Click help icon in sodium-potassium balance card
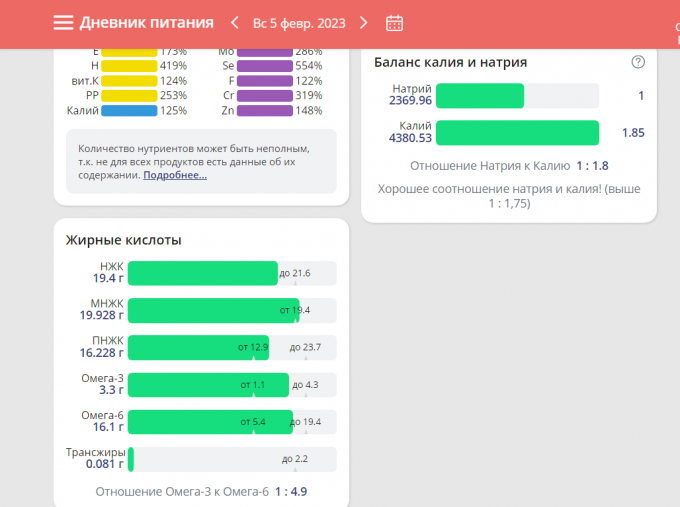Screen dimensions: 680x507 click(638, 62)
